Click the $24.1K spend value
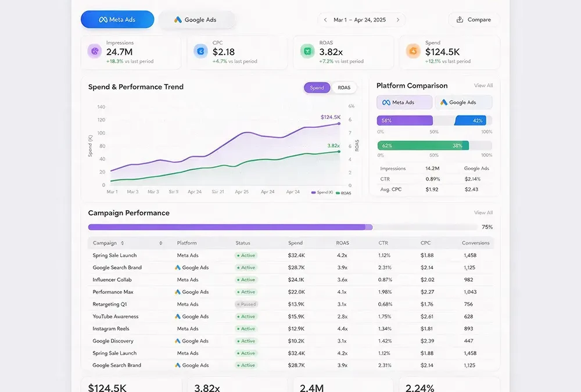The width and height of the screenshot is (581, 392). (x=296, y=280)
